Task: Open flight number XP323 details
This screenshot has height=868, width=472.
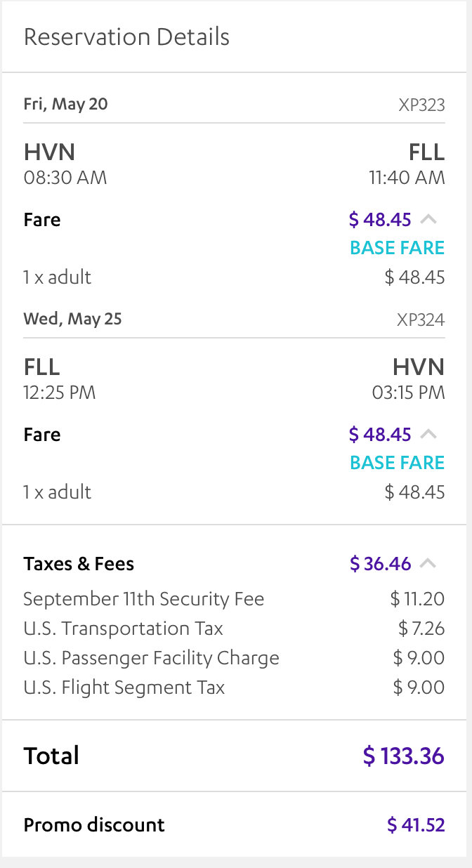Action: (x=428, y=104)
